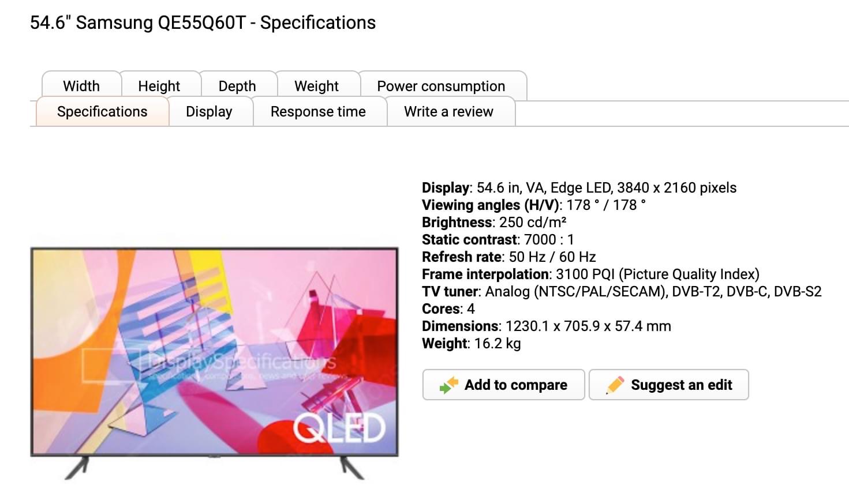This screenshot has height=504, width=849.
Task: Click the Samsung QE55Q60T Specifications page heading
Action: coord(203,23)
